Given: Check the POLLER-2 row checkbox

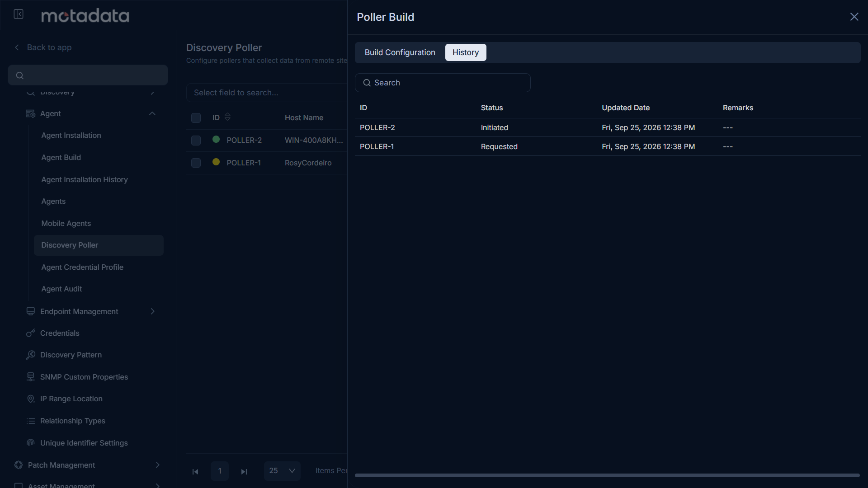Looking at the screenshot, I should click(196, 141).
